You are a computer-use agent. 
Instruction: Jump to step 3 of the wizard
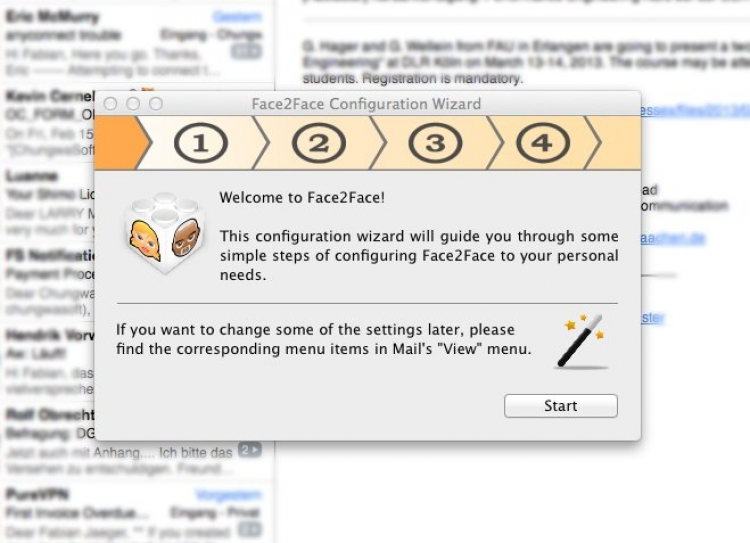tap(435, 144)
